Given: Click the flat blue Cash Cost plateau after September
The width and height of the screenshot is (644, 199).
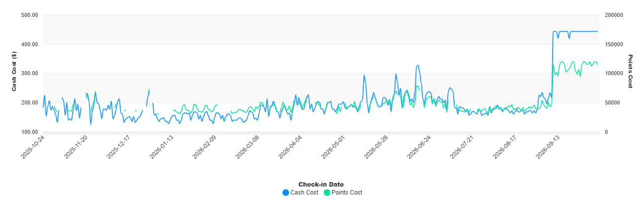Looking at the screenshot, I should [584, 31].
